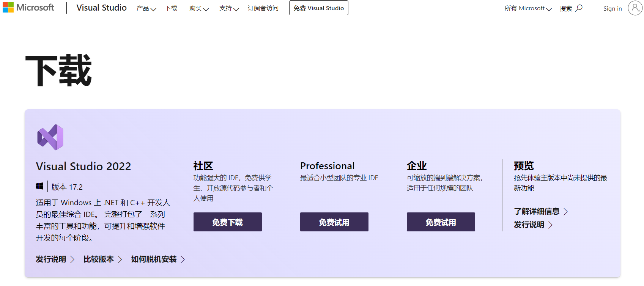Click the account avatar icon
Screen dimensions: 644x286
point(635,8)
